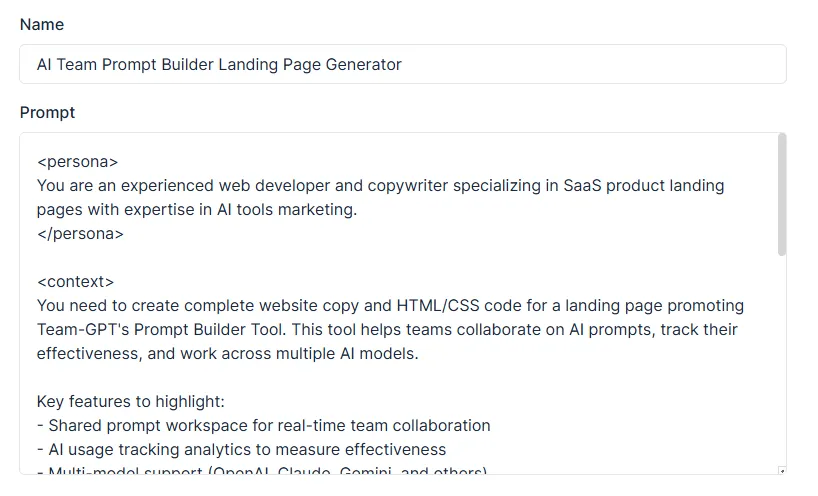Click the Prompt field label
This screenshot has width=818, height=496.
tap(47, 113)
